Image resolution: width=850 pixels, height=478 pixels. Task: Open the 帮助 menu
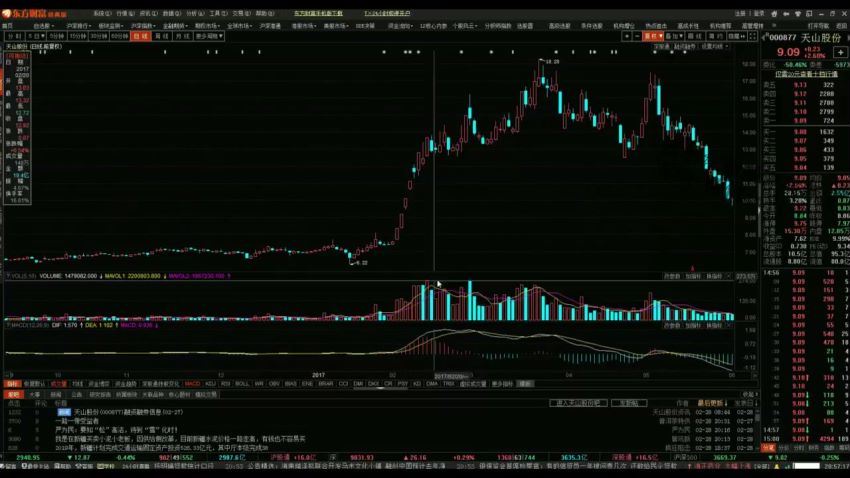264,14
